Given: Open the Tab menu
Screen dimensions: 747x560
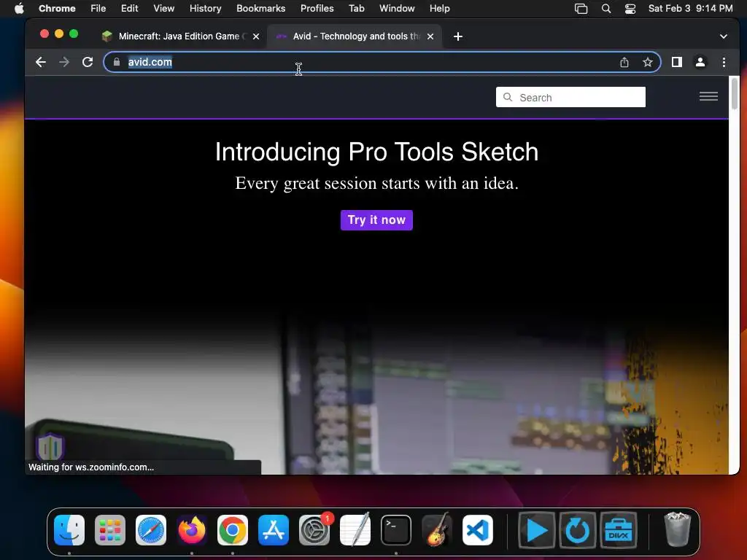Looking at the screenshot, I should [x=356, y=9].
